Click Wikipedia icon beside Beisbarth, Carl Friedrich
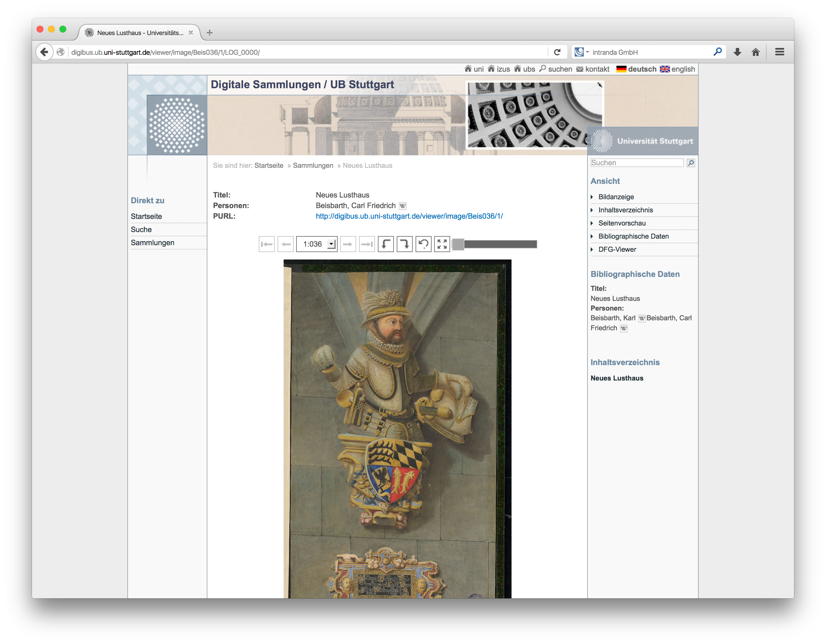The width and height of the screenshot is (826, 644). pyautogui.click(x=403, y=206)
